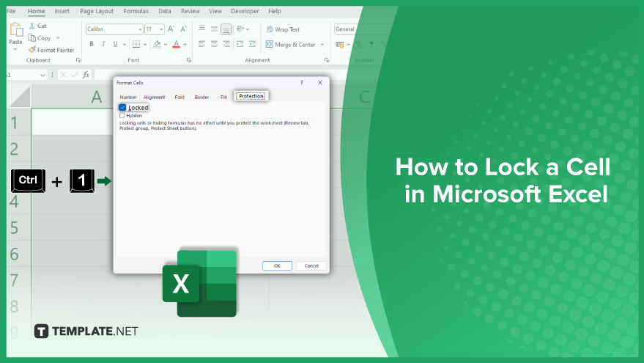This screenshot has height=363, width=644.
Task: Open the Page Layout ribbon tab
Action: [x=97, y=11]
